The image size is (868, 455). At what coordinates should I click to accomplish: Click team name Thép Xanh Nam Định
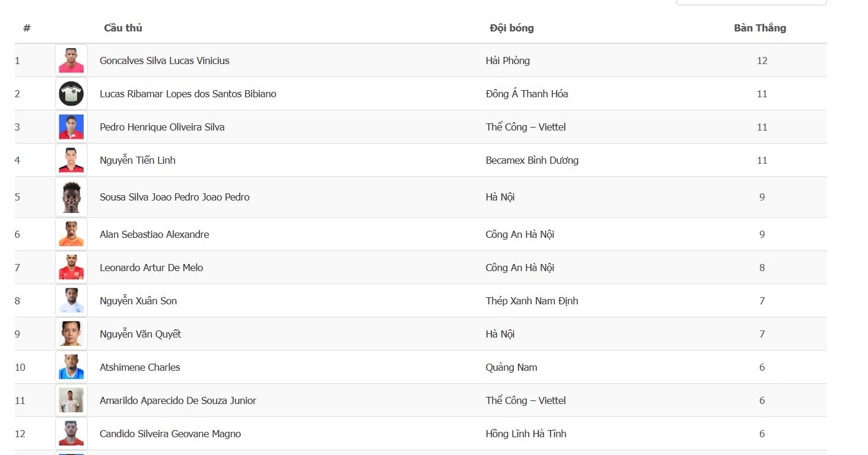(532, 301)
